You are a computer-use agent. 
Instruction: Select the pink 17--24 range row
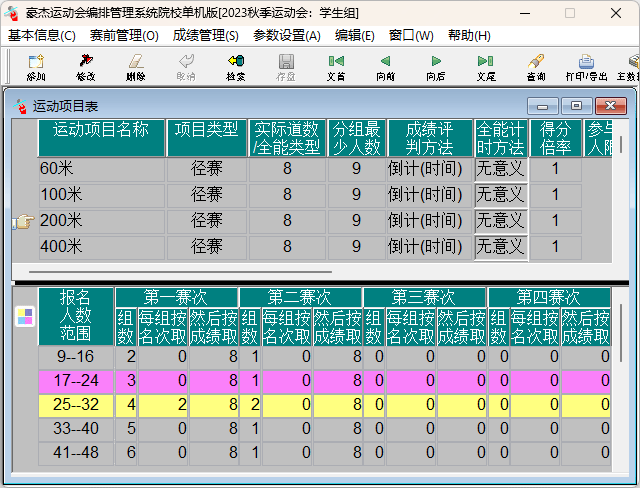tap(324, 381)
